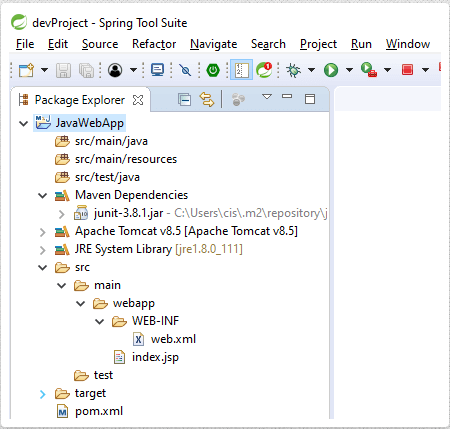
Task: Click the red Stop square icon
Action: 407,70
